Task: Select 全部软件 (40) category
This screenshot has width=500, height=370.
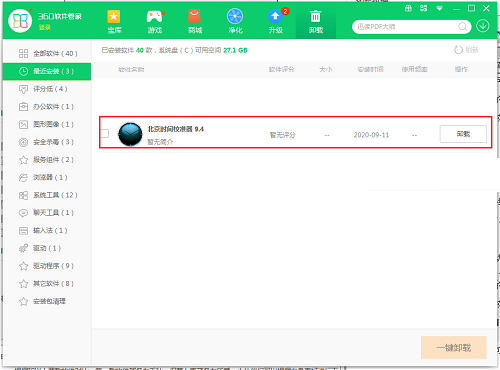Action: pyautogui.click(x=47, y=53)
